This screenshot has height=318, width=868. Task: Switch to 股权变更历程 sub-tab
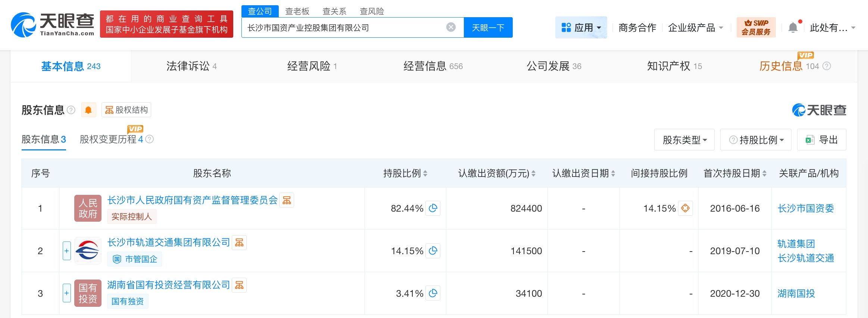point(111,140)
